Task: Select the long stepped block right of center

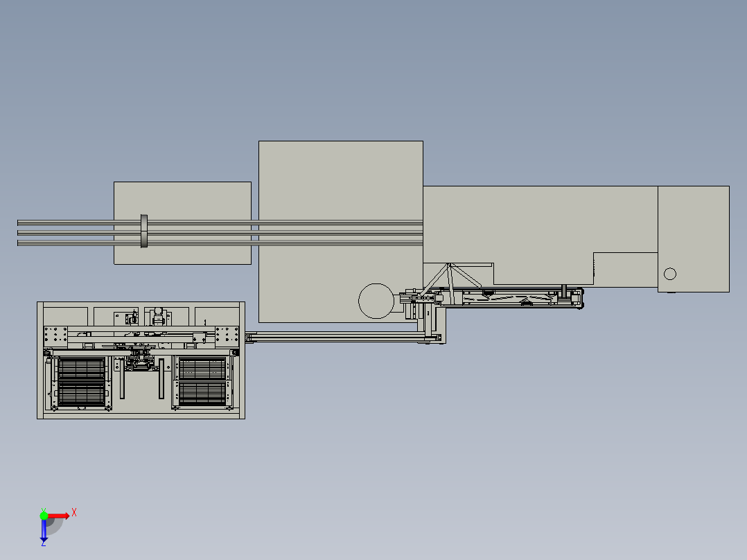Action: (x=541, y=236)
